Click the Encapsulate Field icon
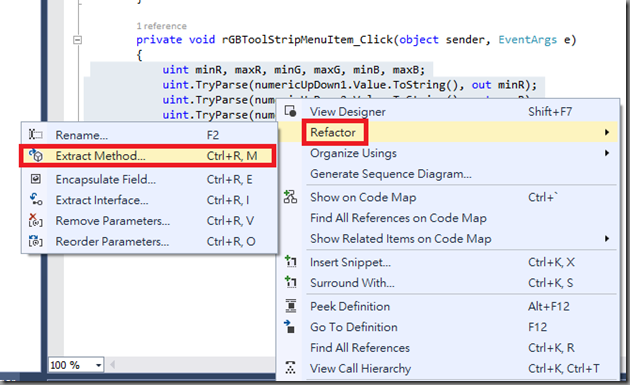This screenshot has height=385, width=630. pyautogui.click(x=35, y=179)
